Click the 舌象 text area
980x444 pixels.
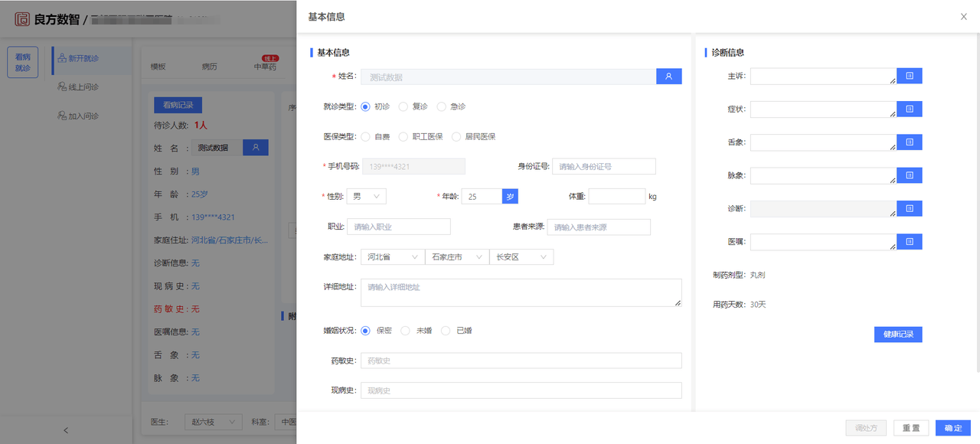tap(823, 142)
